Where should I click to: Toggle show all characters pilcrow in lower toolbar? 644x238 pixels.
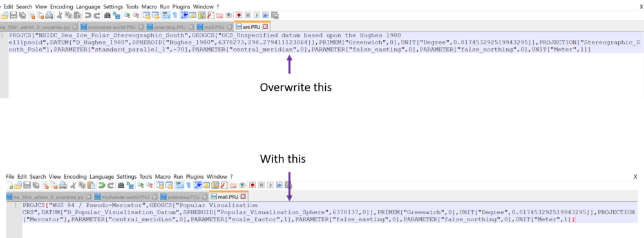(x=189, y=185)
